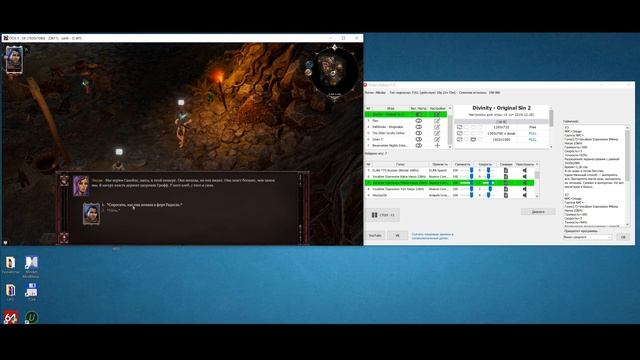Choose dialog option 1 in game conversation

[x=142, y=205]
